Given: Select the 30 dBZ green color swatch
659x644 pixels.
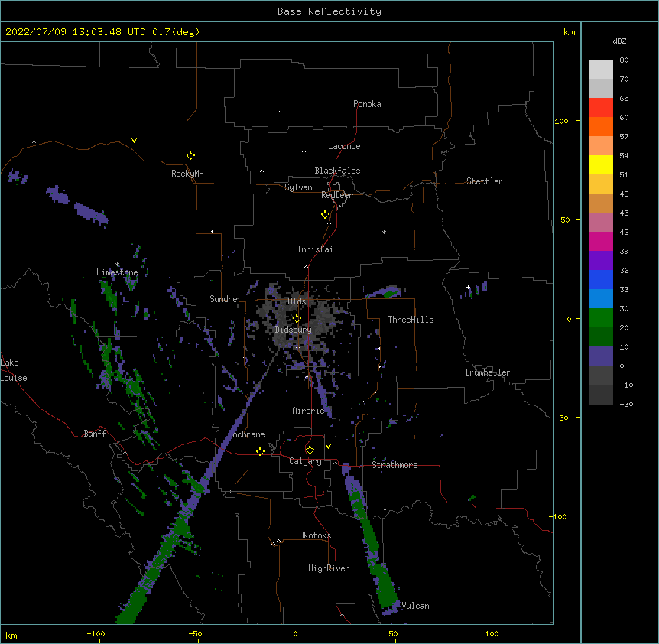Looking at the screenshot, I should 601,318.
